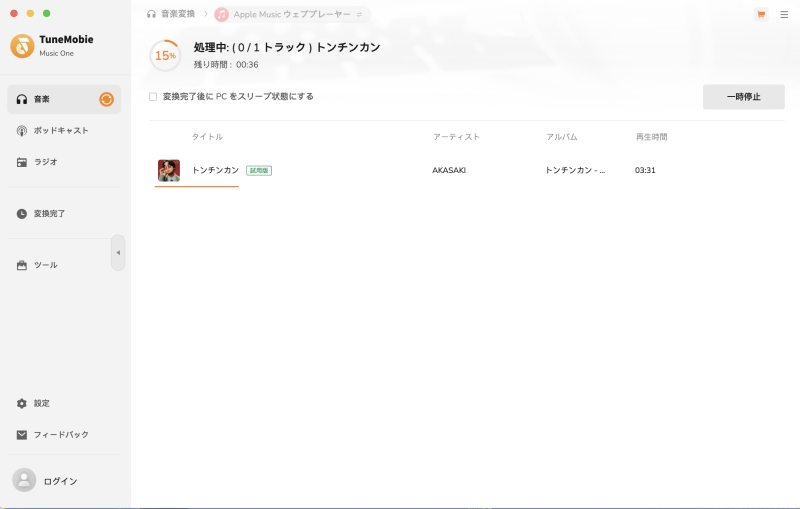Click the タイトル column header
Screen dimensions: 800x509
pyautogui.click(x=207, y=137)
